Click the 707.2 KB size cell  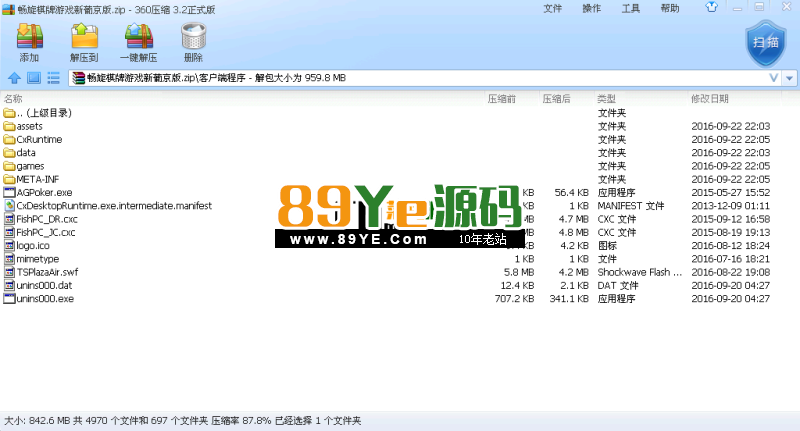(514, 298)
